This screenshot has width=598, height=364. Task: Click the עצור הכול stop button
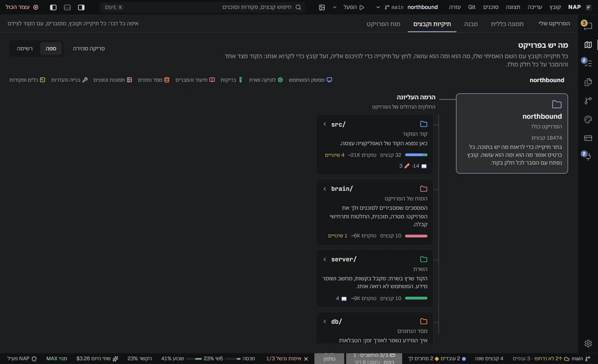[22, 7]
